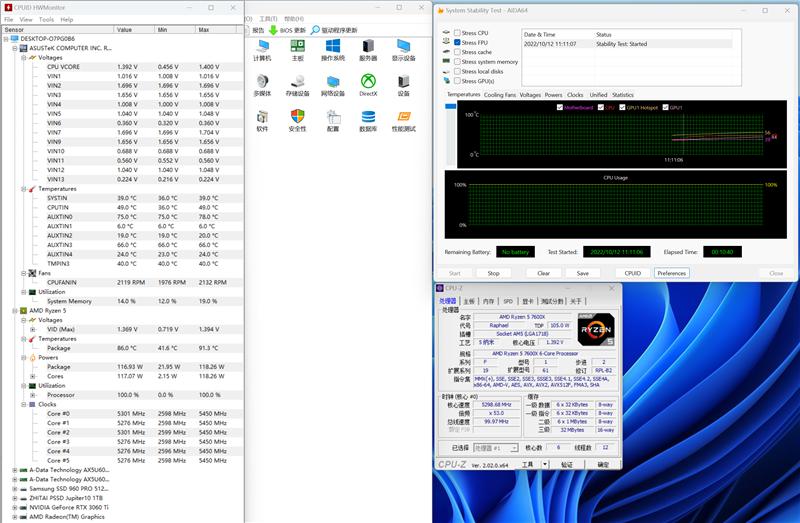Click the Ryzen 5 logo in CPU-Z
The height and width of the screenshot is (523, 800).
(596, 329)
